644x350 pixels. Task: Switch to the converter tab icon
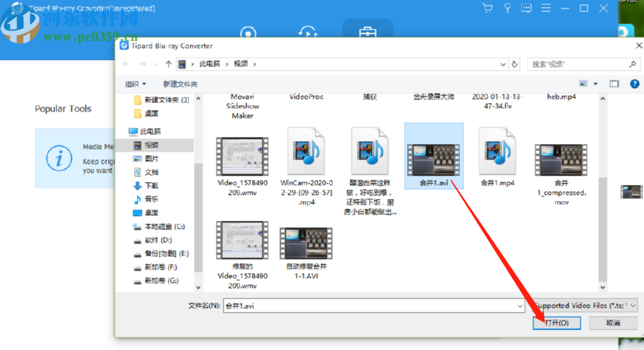[308, 32]
